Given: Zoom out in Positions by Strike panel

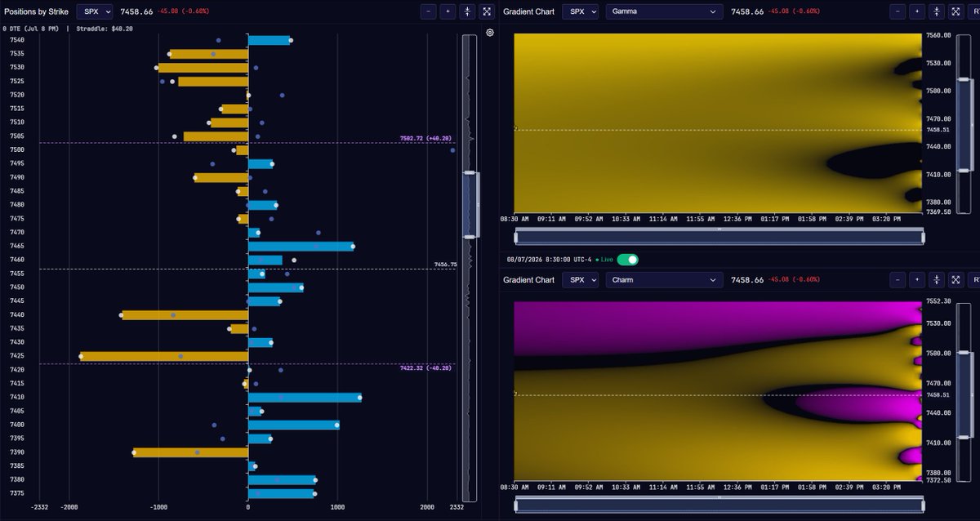Looking at the screenshot, I should 429,11.
